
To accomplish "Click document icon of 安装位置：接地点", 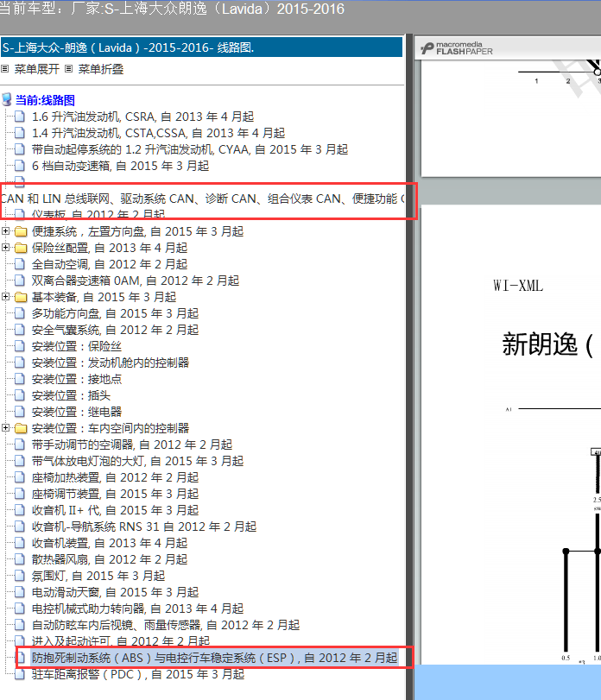I will [x=20, y=380].
